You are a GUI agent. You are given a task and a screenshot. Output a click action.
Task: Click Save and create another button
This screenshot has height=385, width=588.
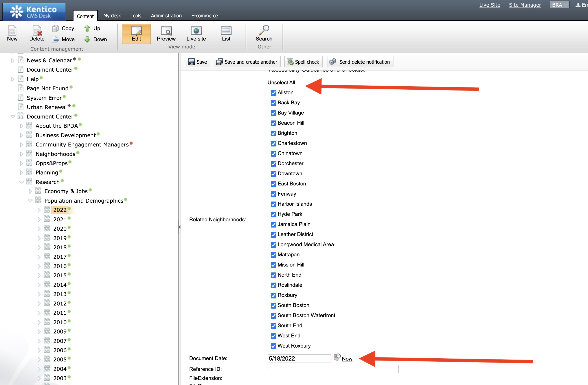pos(247,62)
